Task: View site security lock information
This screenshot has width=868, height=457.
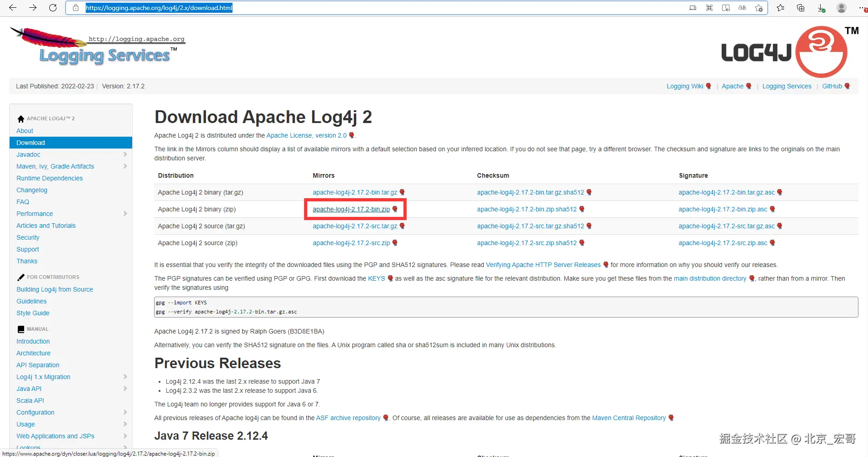Action: [76, 8]
